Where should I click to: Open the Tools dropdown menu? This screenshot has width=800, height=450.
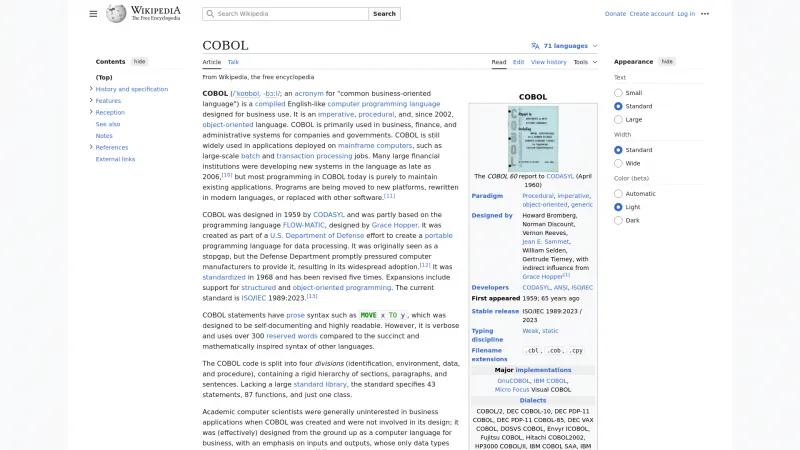click(585, 62)
